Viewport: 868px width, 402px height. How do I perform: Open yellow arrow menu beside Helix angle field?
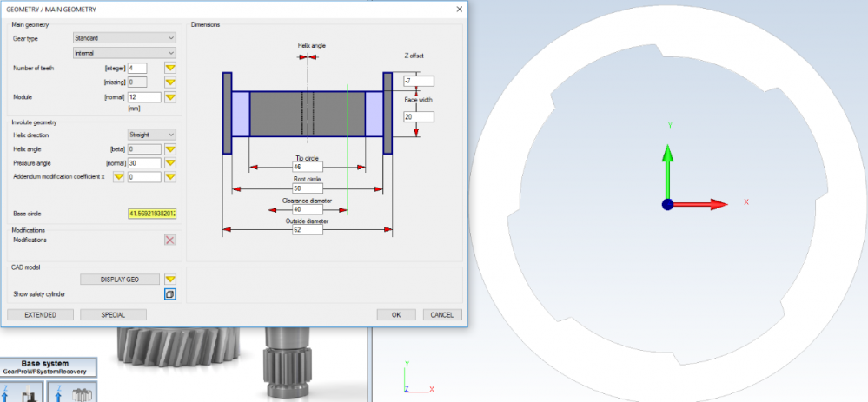170,149
